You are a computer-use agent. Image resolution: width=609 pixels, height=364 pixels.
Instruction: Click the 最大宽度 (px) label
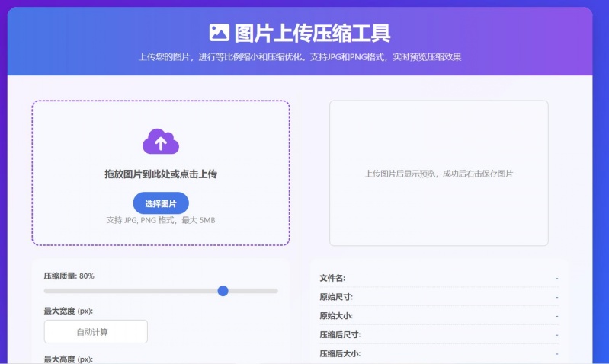coord(68,311)
